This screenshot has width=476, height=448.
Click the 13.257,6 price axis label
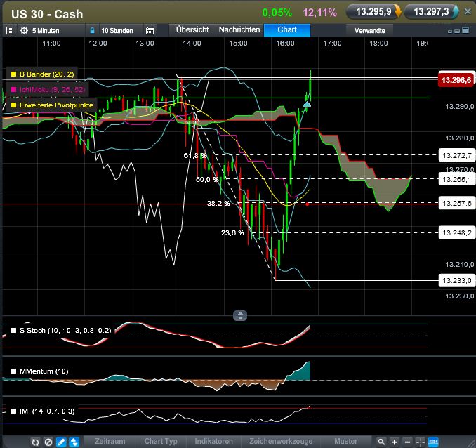[x=457, y=203]
